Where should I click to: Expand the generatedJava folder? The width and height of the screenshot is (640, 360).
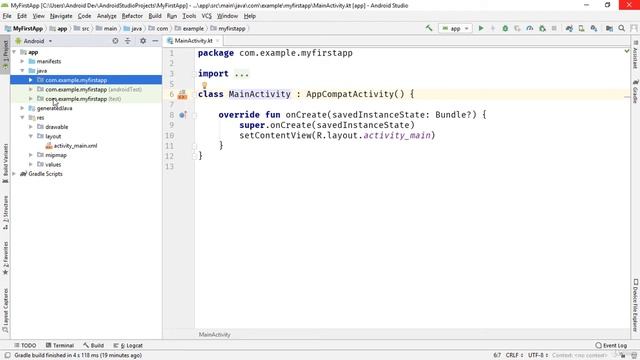pos(22,108)
